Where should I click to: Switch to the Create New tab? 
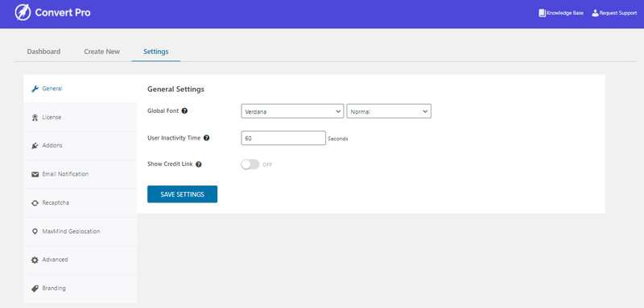click(102, 52)
